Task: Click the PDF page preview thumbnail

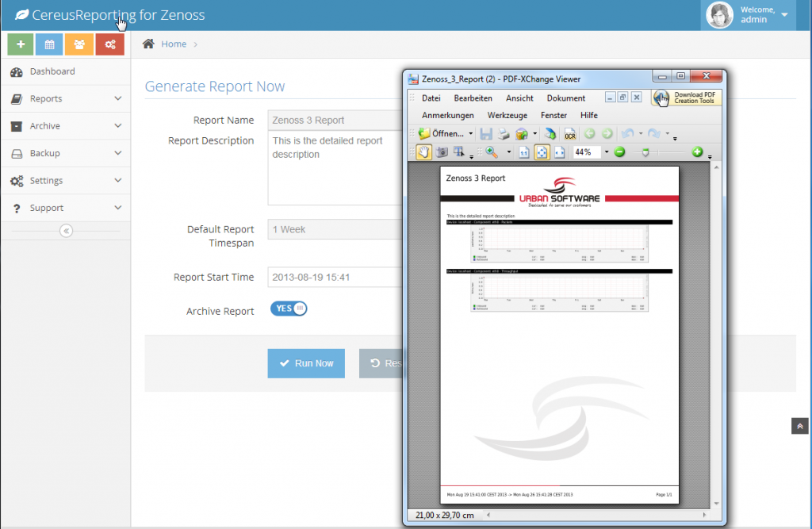Action: pos(559,335)
